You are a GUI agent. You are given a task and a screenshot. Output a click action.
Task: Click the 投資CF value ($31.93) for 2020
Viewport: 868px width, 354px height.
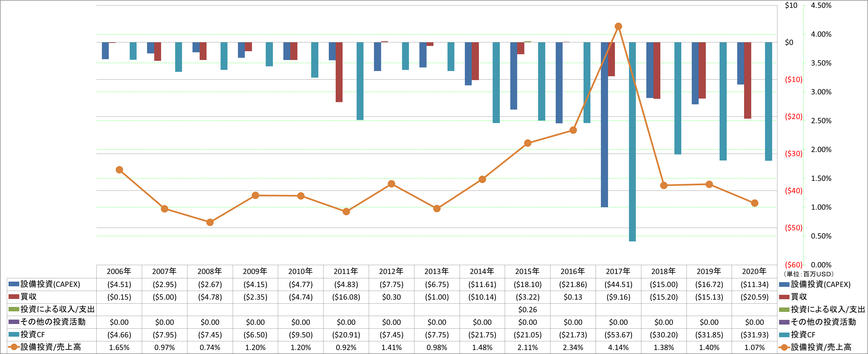tap(755, 335)
